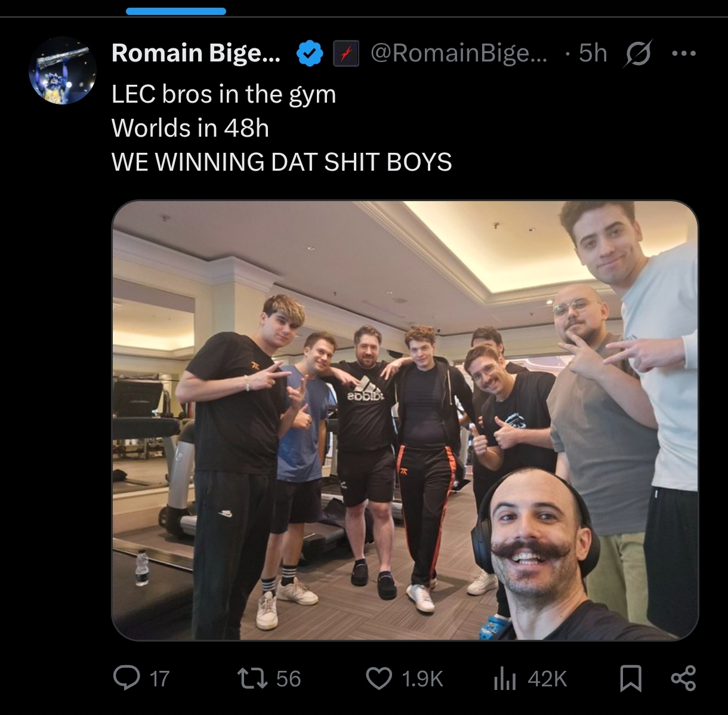Open the poster's circular profile avatar
The height and width of the screenshot is (715, 728).
[x=63, y=70]
